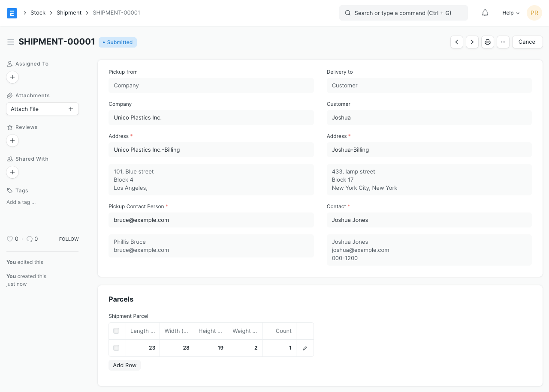Viewport: 549px width, 392px height.
Task: Check the first parcel row checkbox
Action: 116,348
